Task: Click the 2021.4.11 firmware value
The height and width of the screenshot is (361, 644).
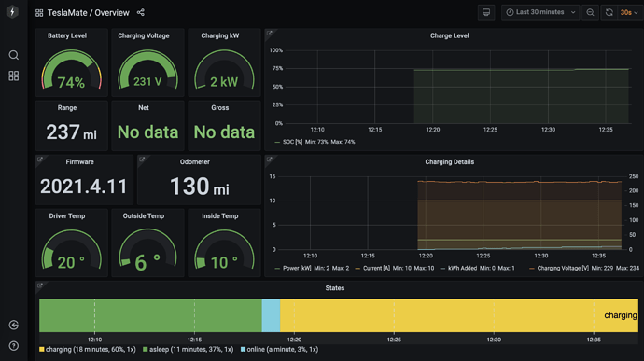Action: point(84,187)
